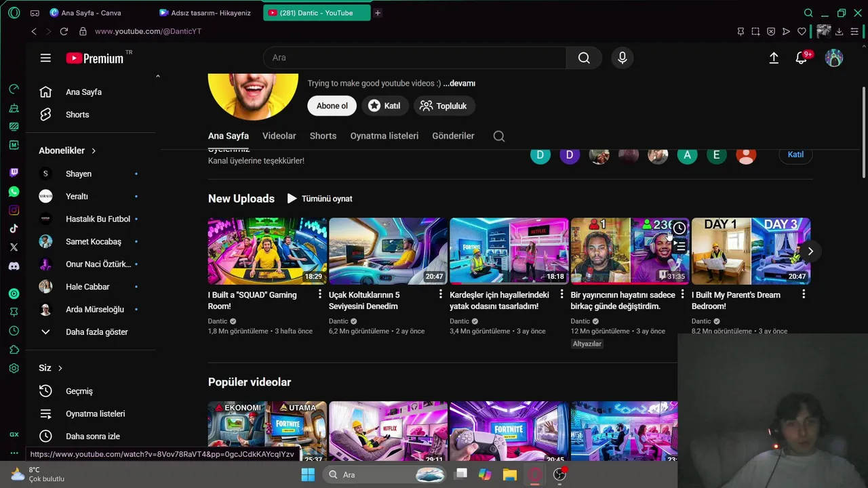Open Opera GX menu logo
The height and width of the screenshot is (488, 868).
[14, 13]
